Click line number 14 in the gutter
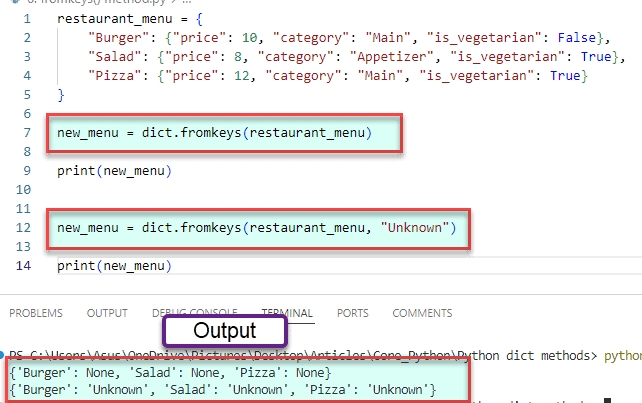The width and height of the screenshot is (642, 403). tap(27, 266)
